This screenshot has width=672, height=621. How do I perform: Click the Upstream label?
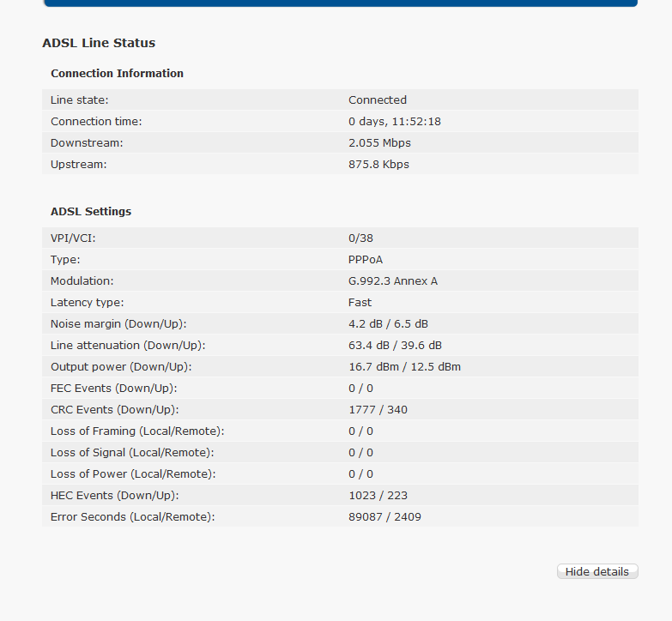coord(78,164)
